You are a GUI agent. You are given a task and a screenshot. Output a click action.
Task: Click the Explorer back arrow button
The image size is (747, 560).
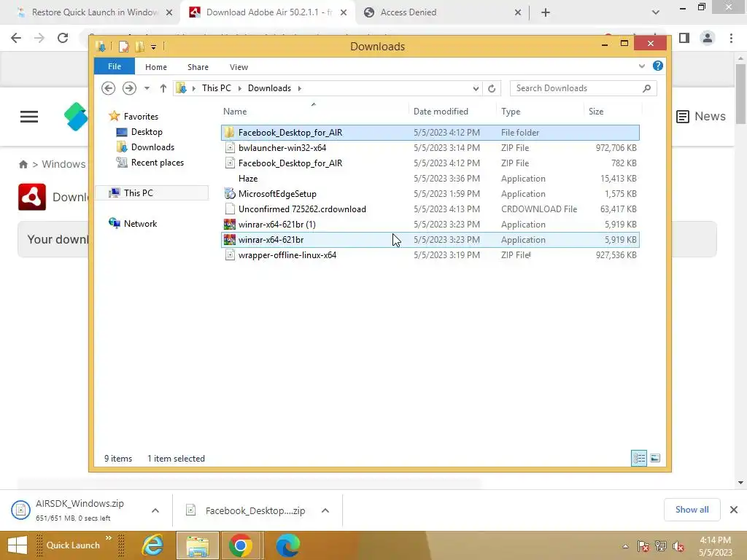click(108, 88)
